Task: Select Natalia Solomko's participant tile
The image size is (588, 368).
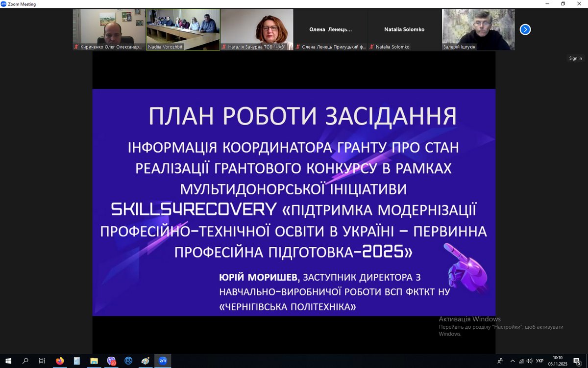Action: click(x=404, y=29)
